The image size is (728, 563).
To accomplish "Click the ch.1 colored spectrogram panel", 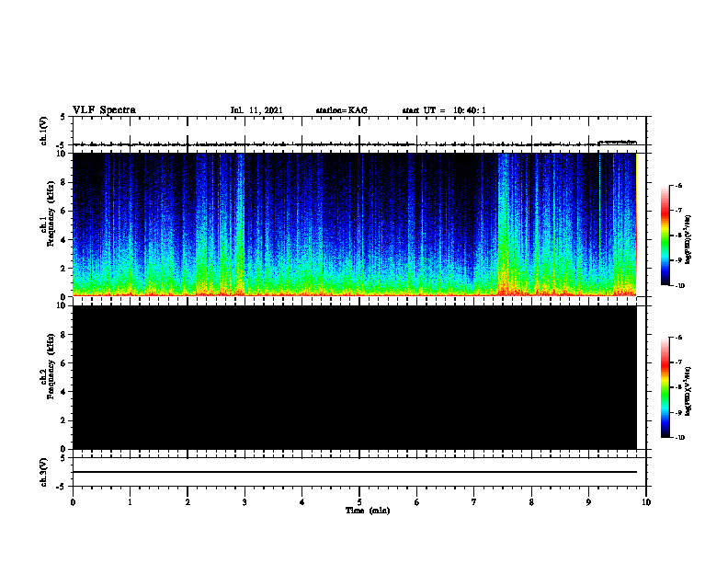I will point(354,224).
